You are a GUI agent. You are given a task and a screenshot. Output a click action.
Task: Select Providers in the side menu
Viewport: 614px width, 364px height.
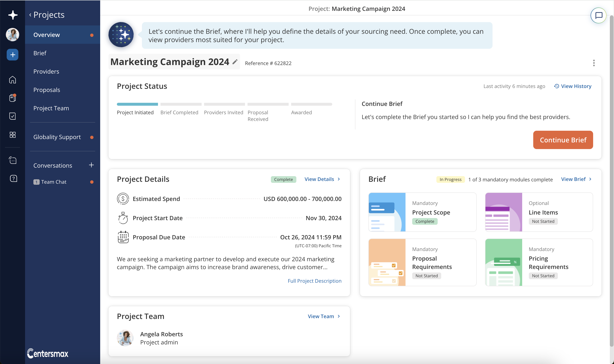(46, 71)
